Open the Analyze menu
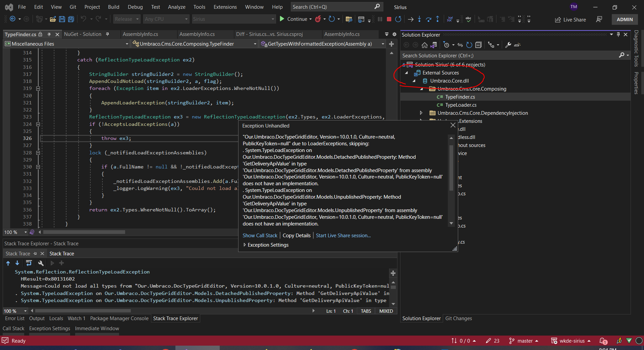Image resolution: width=644 pixels, height=350 pixels. pos(177,7)
